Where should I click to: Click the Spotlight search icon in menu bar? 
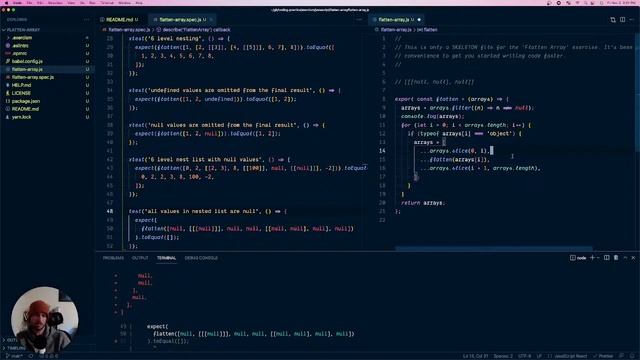pos(586,3)
